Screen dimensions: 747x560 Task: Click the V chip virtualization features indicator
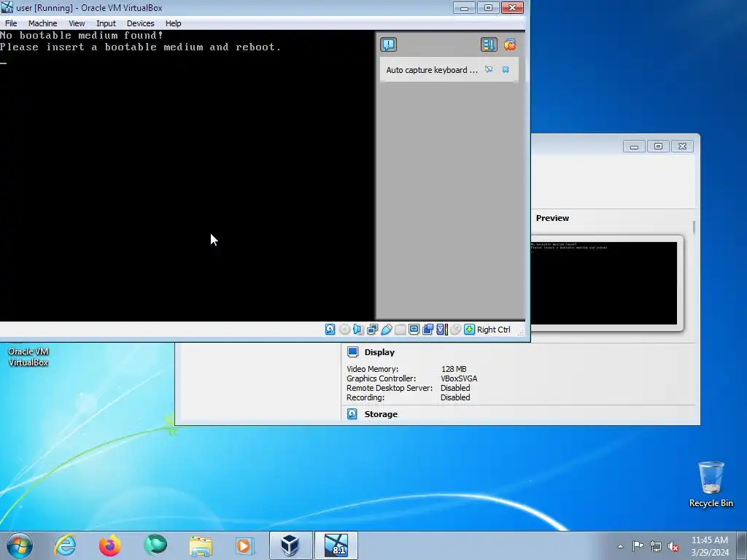[x=441, y=330]
